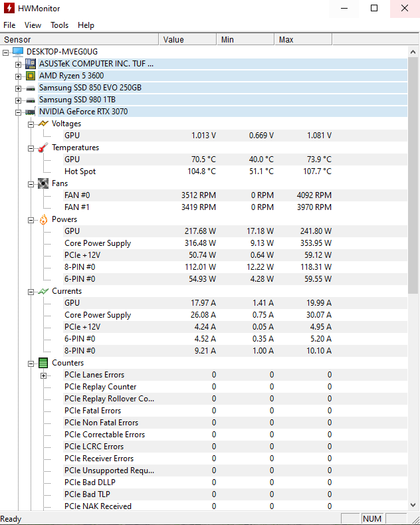Collapse the NVIDIA GeForce RTX 3070 node
The width and height of the screenshot is (420, 525).
click(19, 112)
